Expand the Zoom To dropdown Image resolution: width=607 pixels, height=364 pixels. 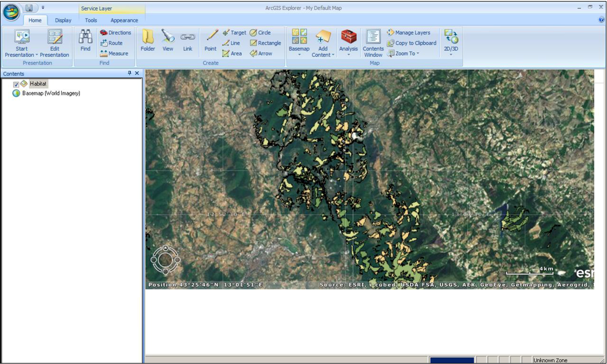coord(407,53)
